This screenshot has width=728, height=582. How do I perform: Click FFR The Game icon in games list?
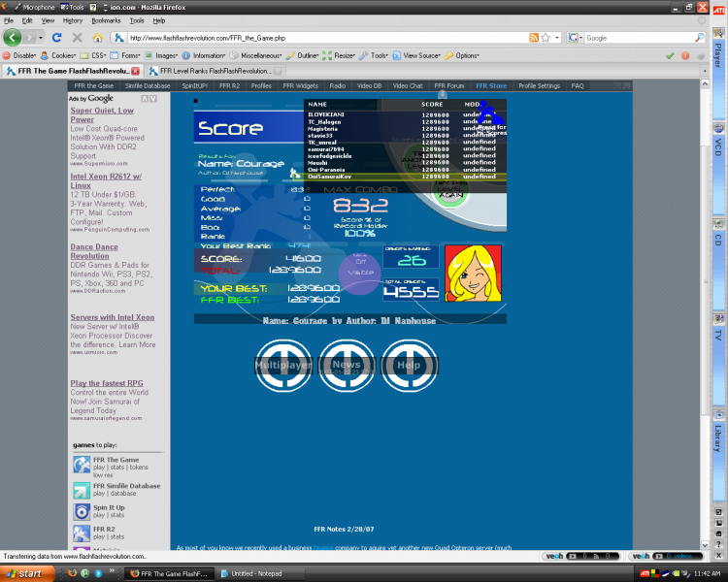click(x=82, y=465)
